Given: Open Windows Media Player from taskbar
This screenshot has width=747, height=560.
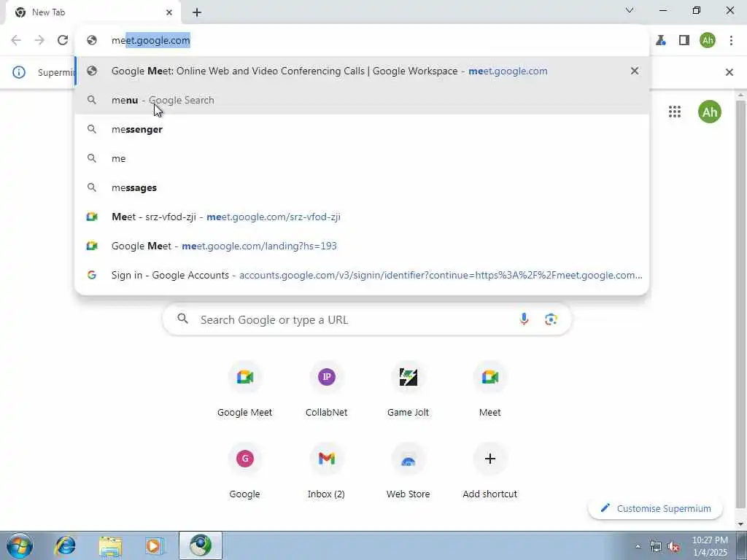Looking at the screenshot, I should coord(154,545).
